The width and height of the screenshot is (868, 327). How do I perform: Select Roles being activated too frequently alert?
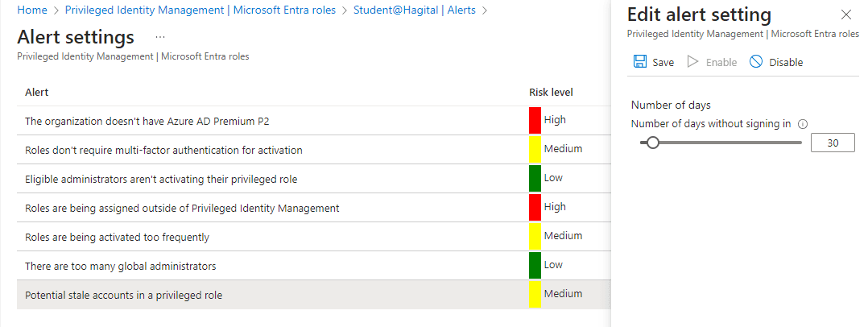coord(117,237)
